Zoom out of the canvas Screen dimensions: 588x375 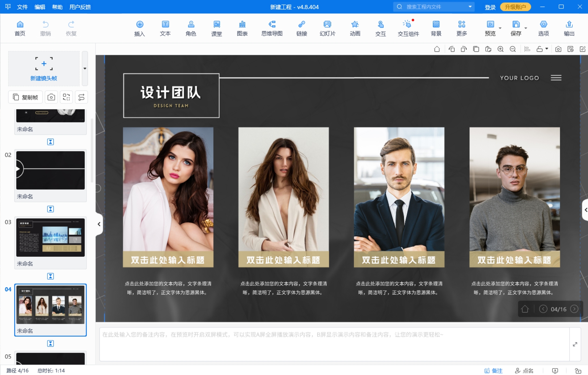click(x=513, y=49)
